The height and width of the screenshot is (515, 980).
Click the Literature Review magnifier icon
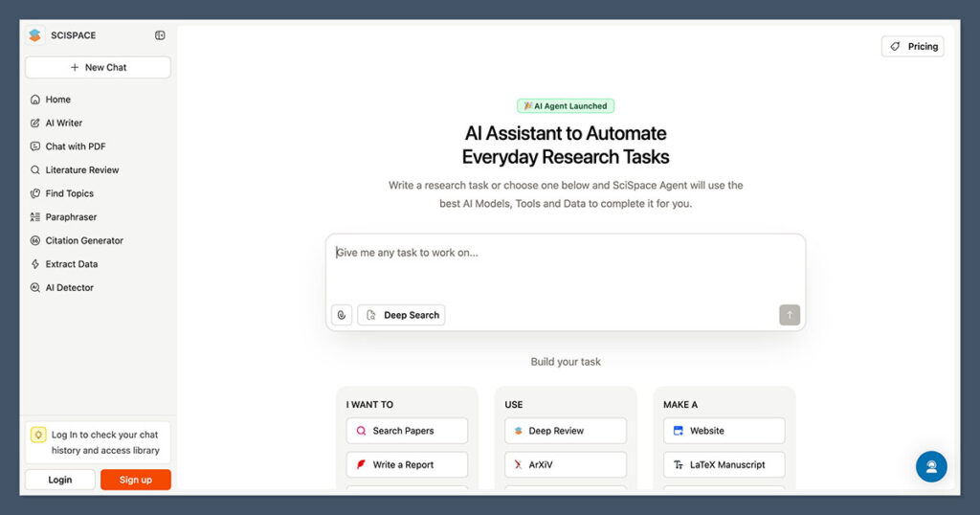(x=35, y=170)
